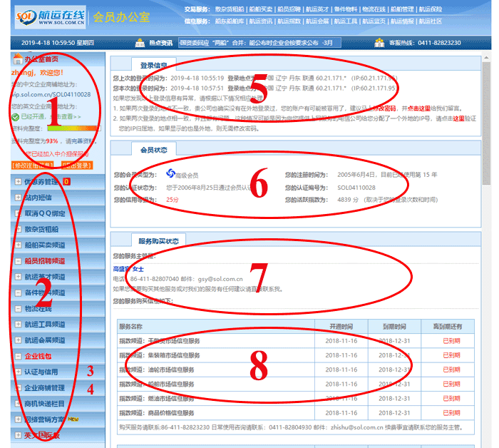
Task: Click the 客服热线 people icon
Action: point(379,43)
